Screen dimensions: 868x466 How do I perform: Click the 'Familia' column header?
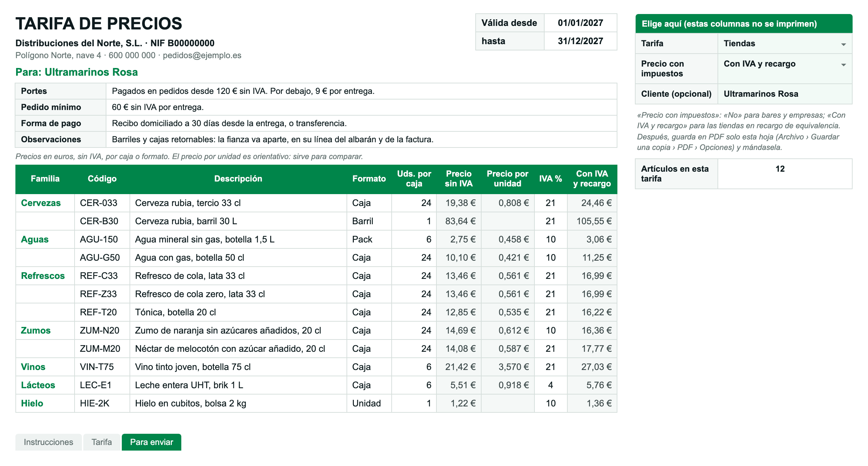[45, 179]
